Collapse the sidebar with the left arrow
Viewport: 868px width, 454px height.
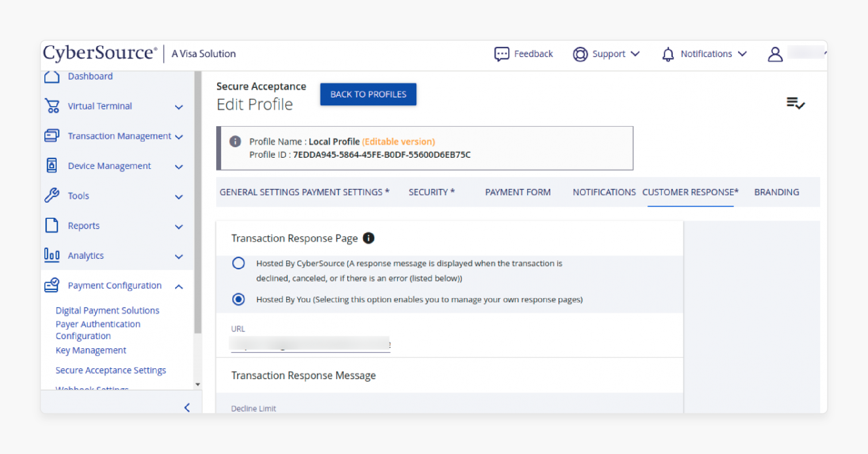(x=187, y=407)
